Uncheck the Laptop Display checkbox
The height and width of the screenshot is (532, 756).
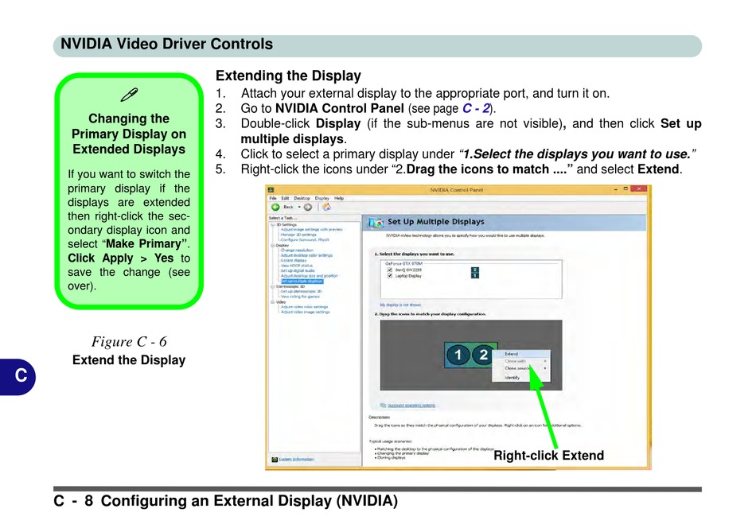(x=390, y=276)
